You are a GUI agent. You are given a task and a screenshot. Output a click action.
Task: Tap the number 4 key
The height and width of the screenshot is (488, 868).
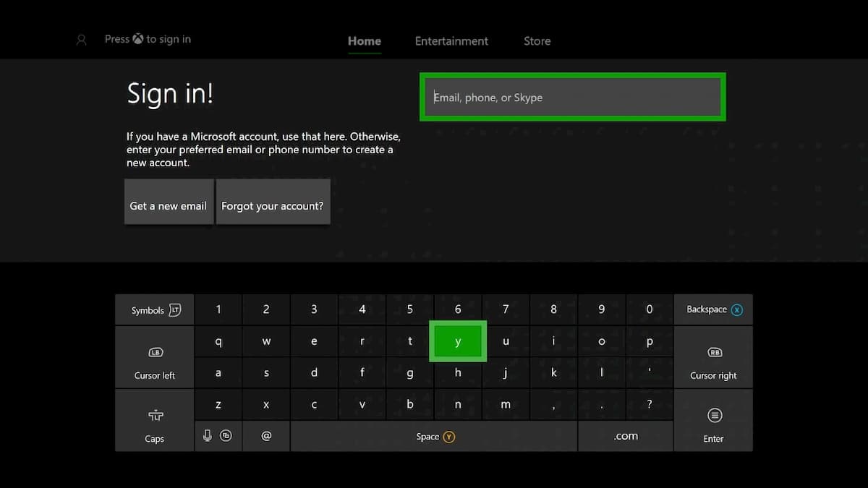click(362, 309)
